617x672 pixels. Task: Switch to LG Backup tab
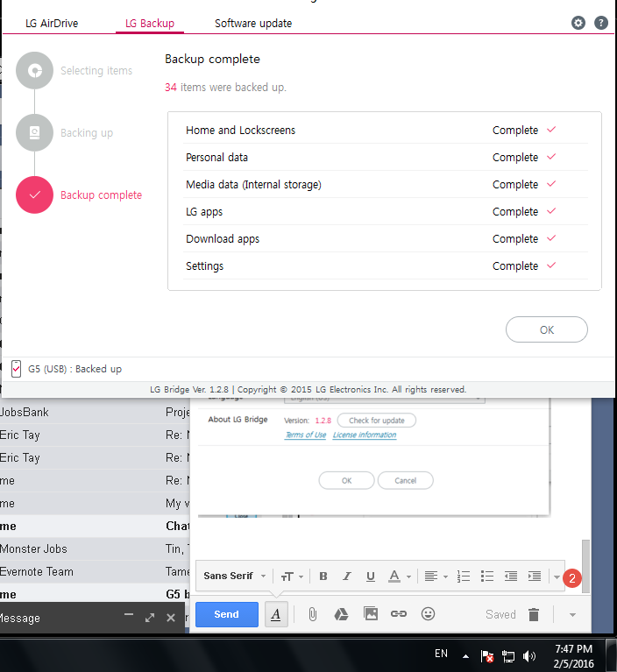click(x=150, y=23)
